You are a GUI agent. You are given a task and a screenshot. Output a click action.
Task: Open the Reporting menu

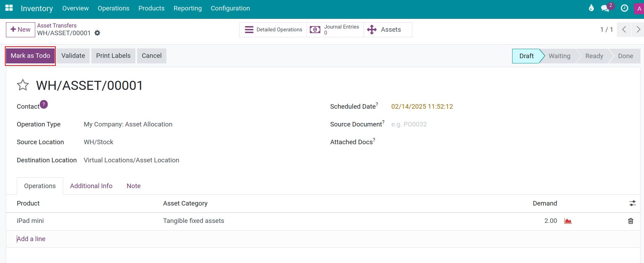pyautogui.click(x=188, y=8)
